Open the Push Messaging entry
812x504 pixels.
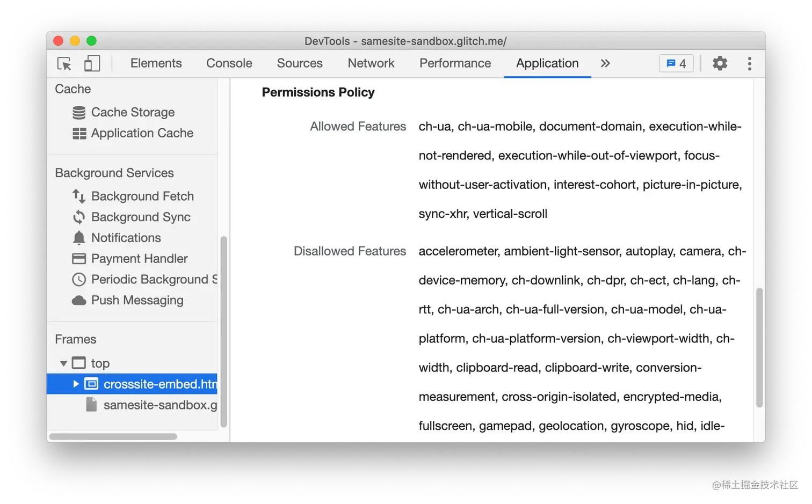tap(137, 301)
